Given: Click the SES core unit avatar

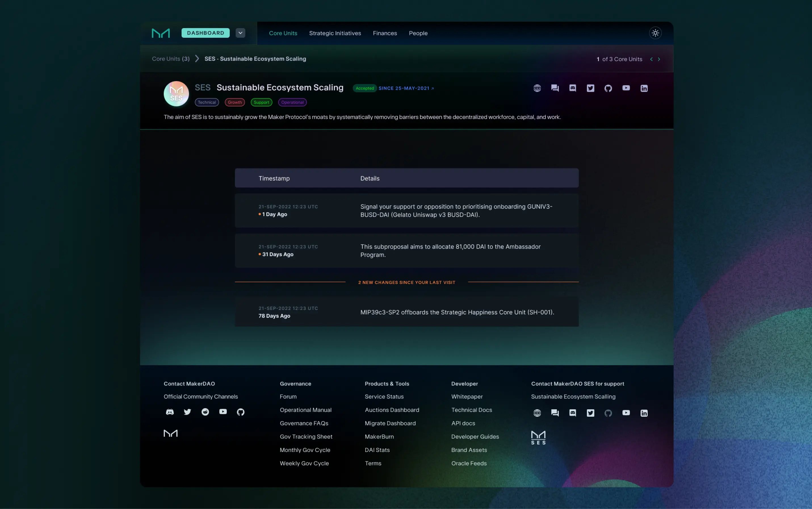Looking at the screenshot, I should tap(176, 93).
